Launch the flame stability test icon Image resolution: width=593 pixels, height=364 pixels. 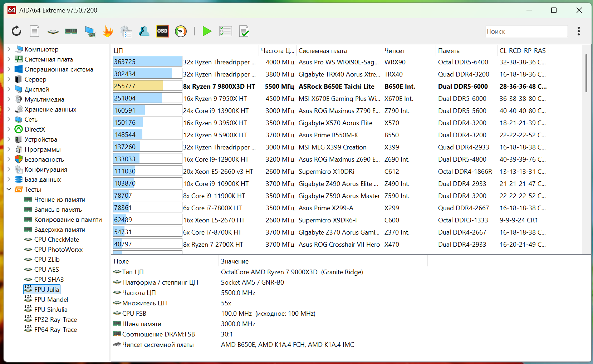pyautogui.click(x=108, y=31)
